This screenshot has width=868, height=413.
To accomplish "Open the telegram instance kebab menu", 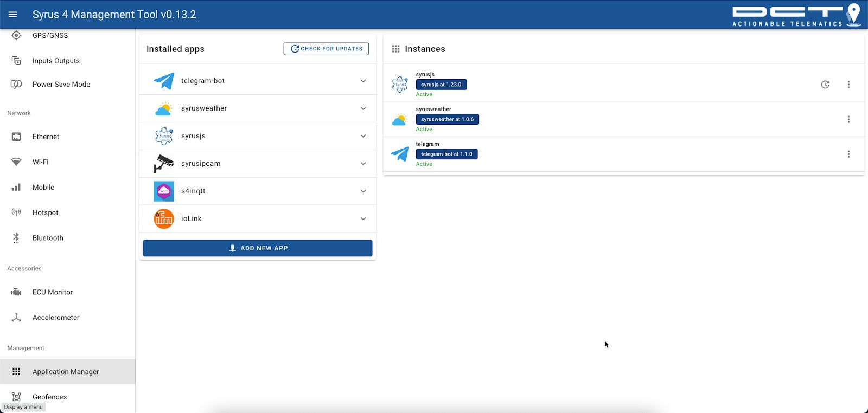I will (848, 154).
